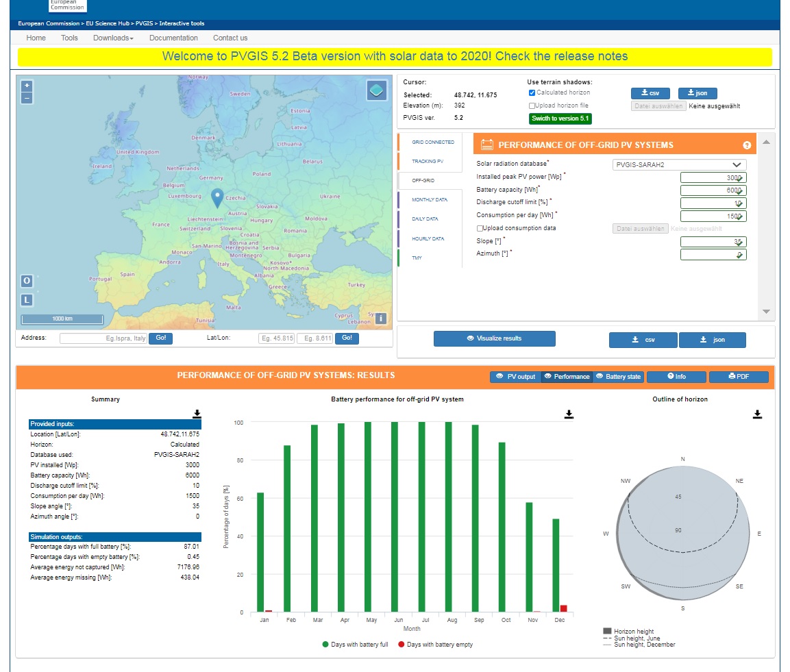
Task: Toggle Calculated horizon checkbox
Action: [532, 92]
